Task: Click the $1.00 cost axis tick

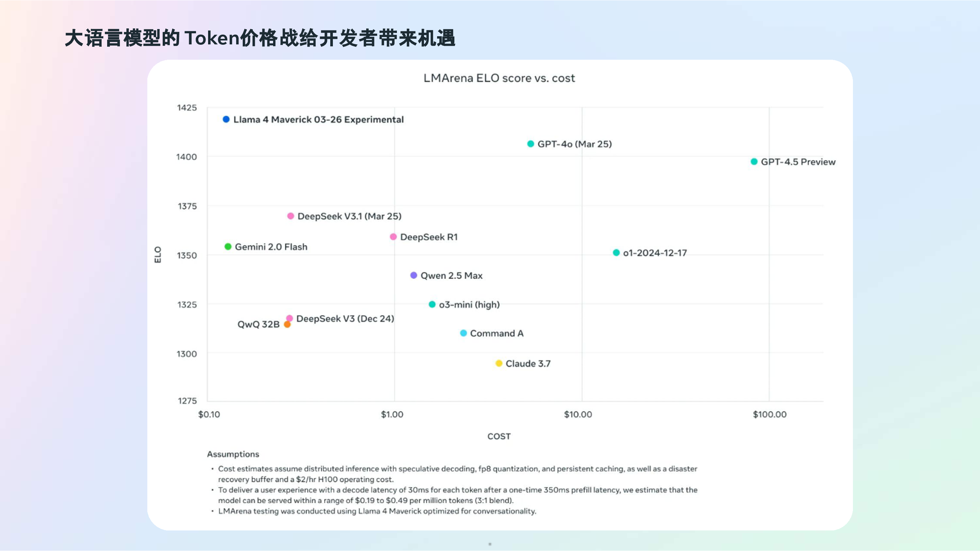Action: coord(392,415)
